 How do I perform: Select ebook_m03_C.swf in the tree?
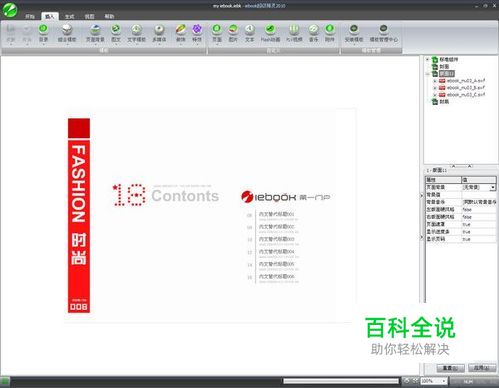[466, 95]
